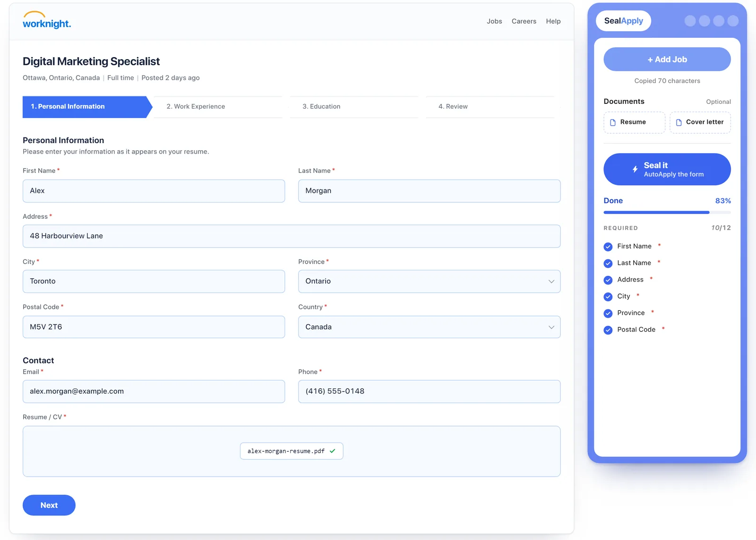This screenshot has height=540, width=756.
Task: Click the Cover letter file icon
Action: pos(679,122)
